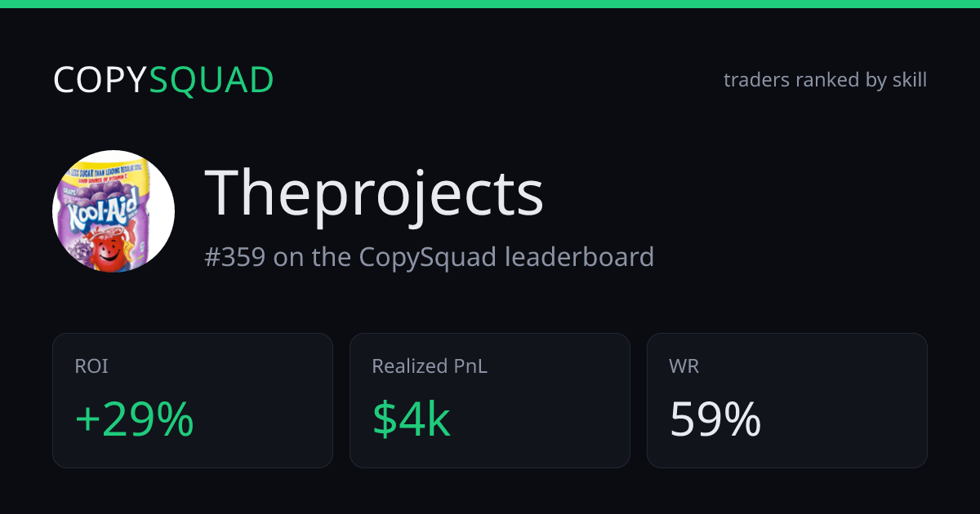
Task: Select the Theprojects trader name
Action: 374,193
